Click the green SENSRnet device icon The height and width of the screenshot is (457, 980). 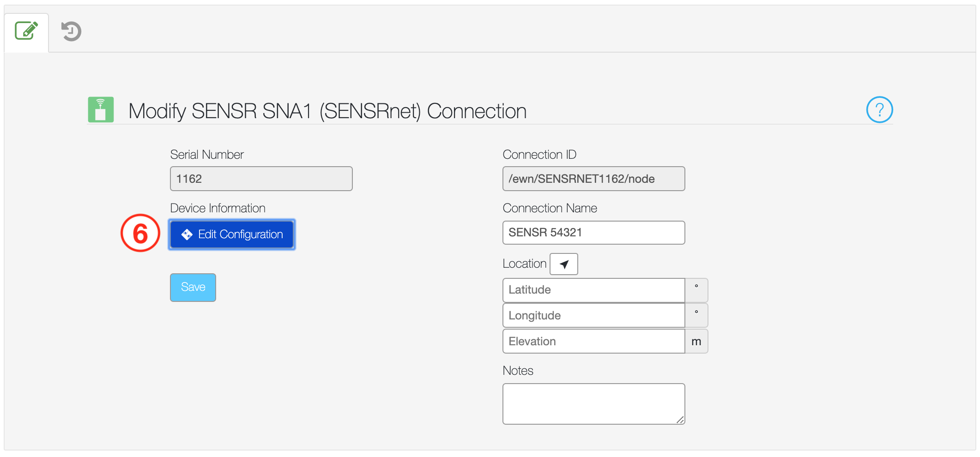pos(101,109)
